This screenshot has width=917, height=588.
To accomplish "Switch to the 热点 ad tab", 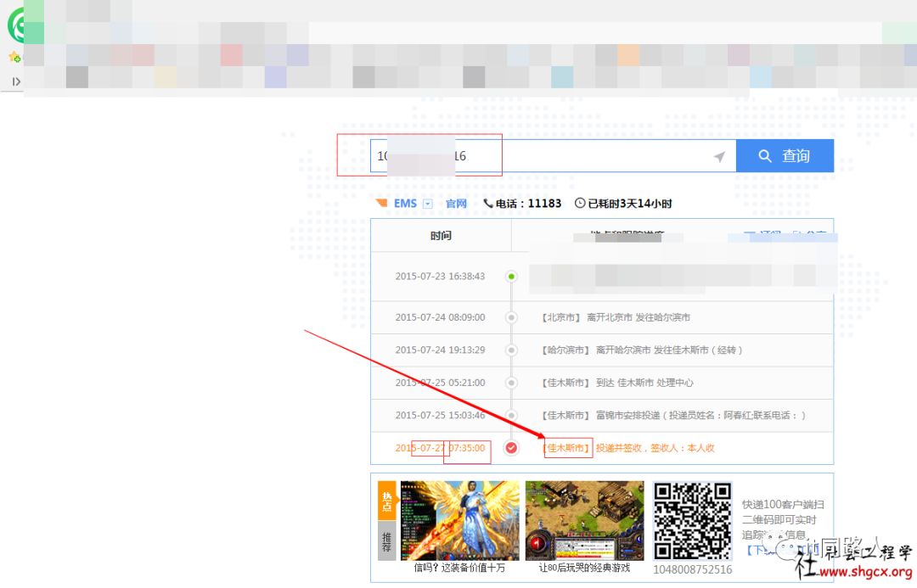I will (x=387, y=500).
